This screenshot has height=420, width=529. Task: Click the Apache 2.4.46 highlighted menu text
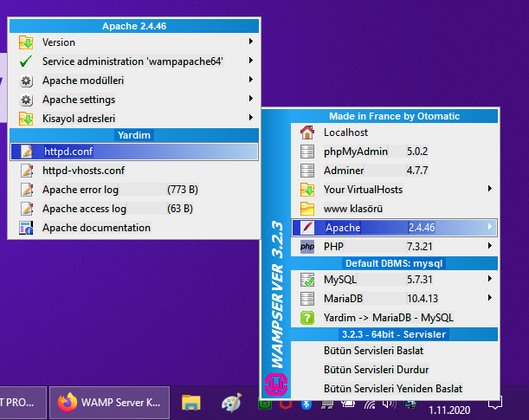(x=380, y=228)
